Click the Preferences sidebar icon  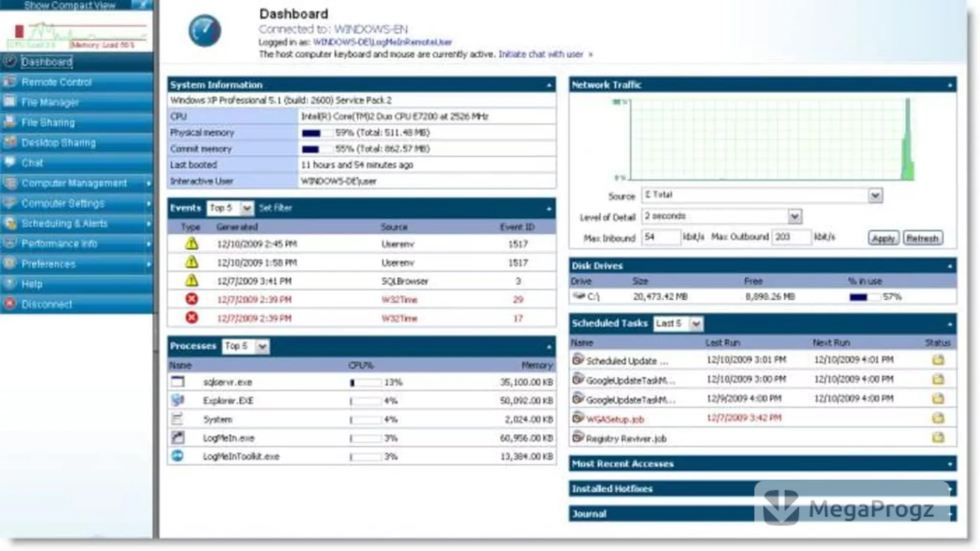(10, 263)
